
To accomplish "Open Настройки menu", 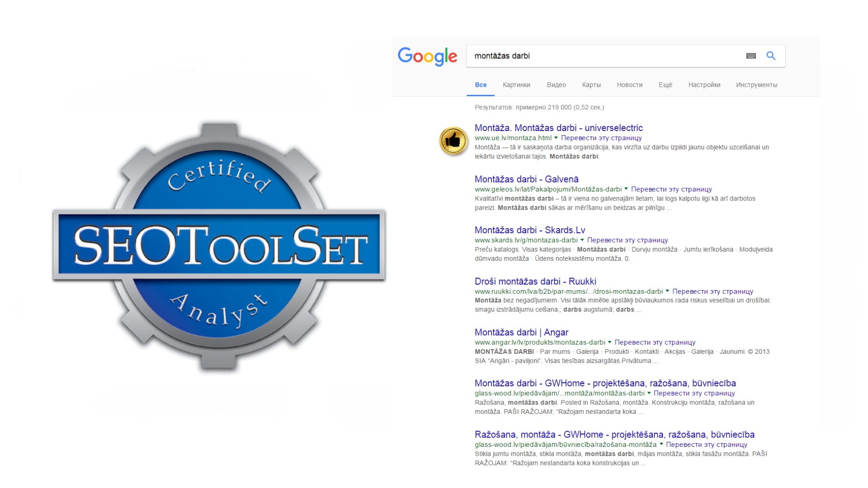I will click(x=704, y=85).
